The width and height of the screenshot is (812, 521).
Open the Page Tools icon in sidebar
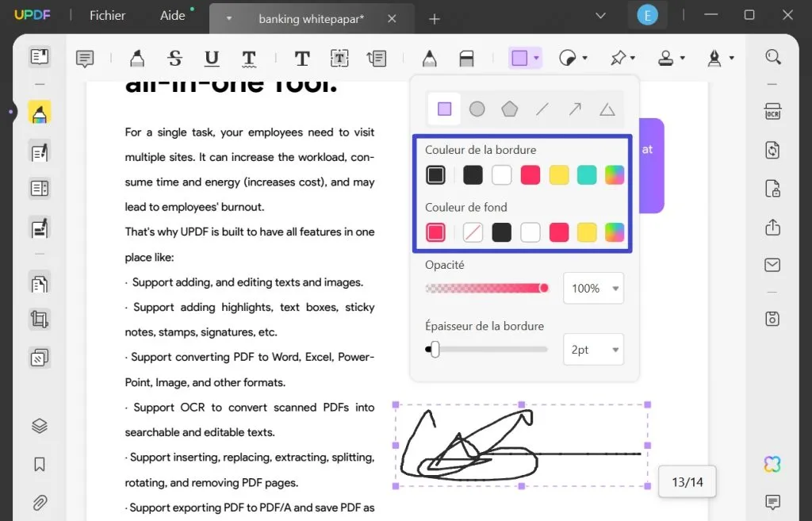pos(40,358)
